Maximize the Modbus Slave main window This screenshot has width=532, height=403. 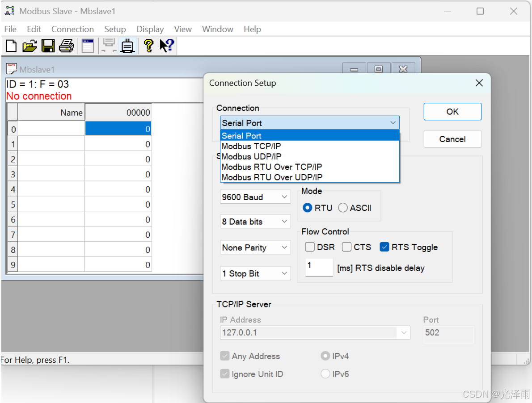[x=480, y=11]
